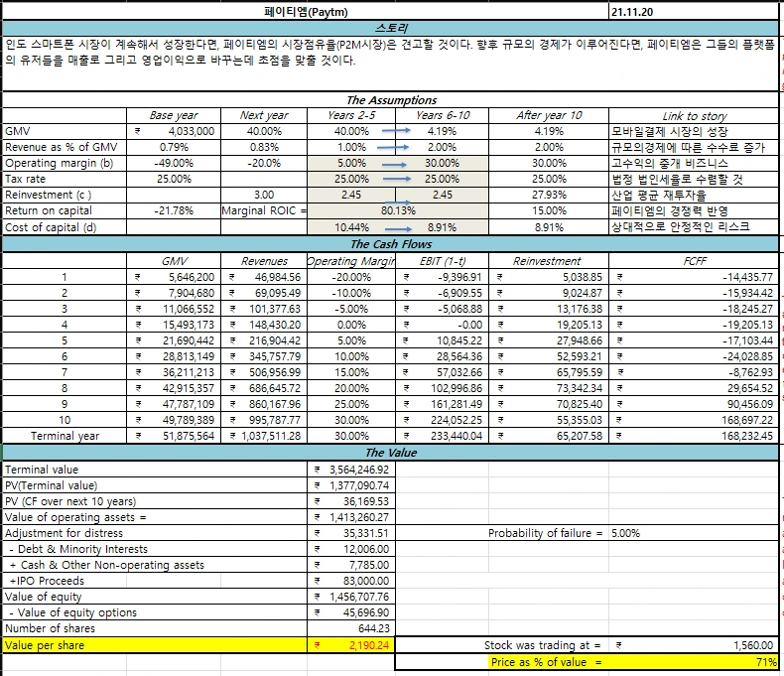The image size is (784, 676).
Task: Select the Link to story column header
Action: click(694, 116)
